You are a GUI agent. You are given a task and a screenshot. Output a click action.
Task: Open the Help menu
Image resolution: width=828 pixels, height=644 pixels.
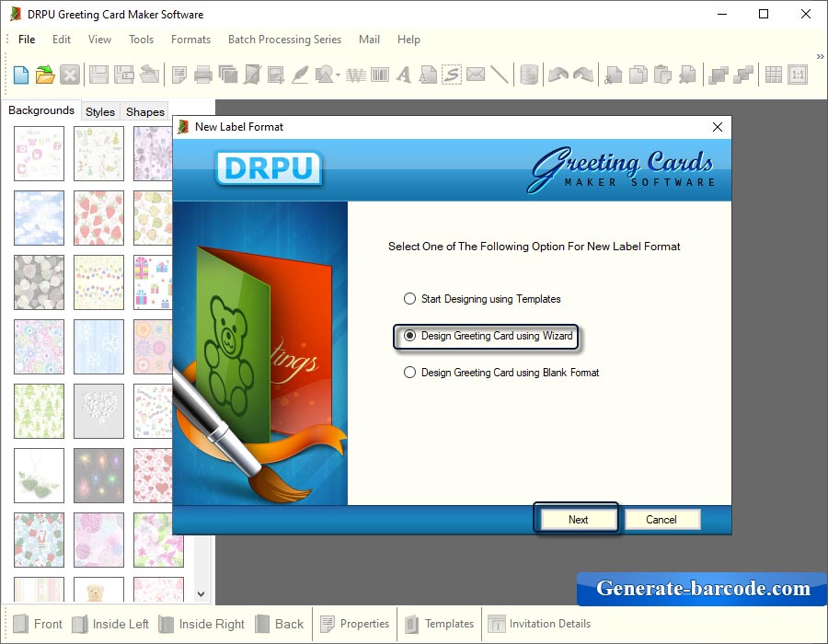(x=408, y=40)
